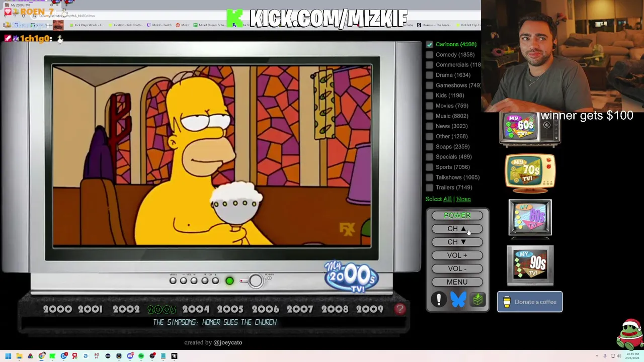The height and width of the screenshot is (362, 644).
Task: Open the blue butterfly Bluesky icon
Action: (458, 300)
